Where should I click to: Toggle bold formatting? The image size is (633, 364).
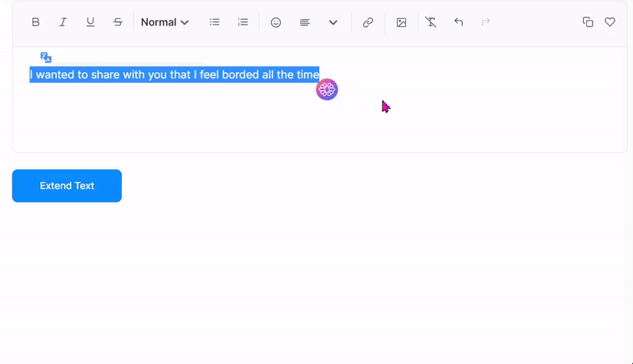[36, 22]
